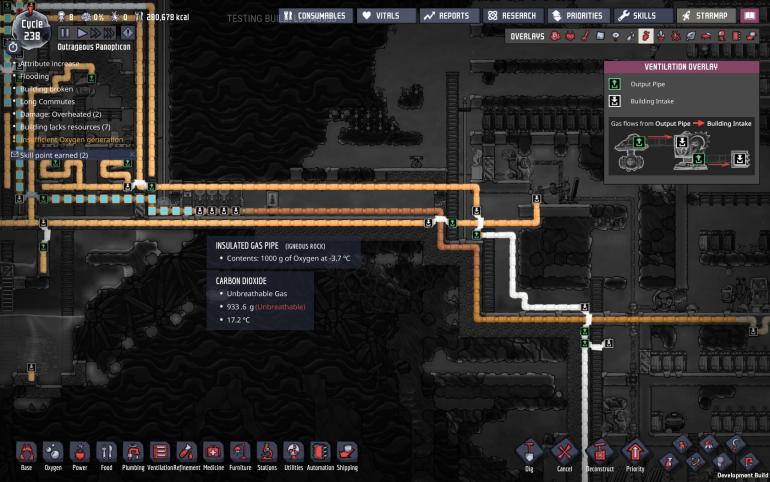Toggle the red alert button
Viewport: 770px width, 482px height.
128,33
